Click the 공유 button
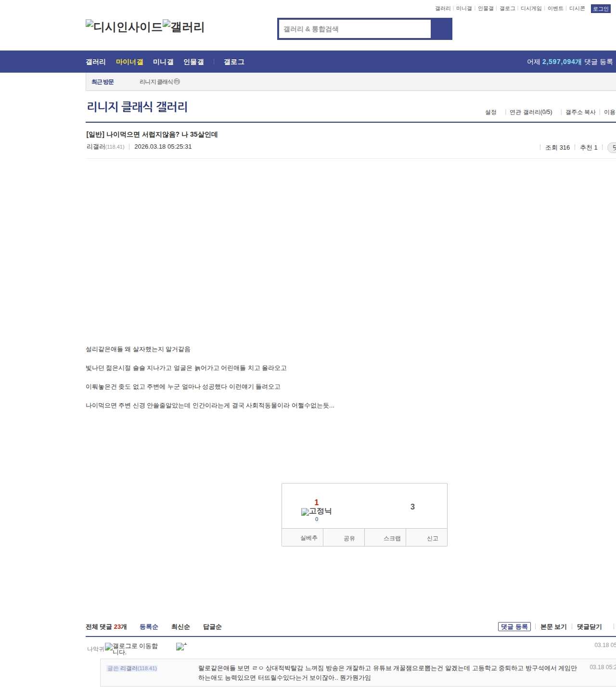616x687 pixels. [x=344, y=538]
